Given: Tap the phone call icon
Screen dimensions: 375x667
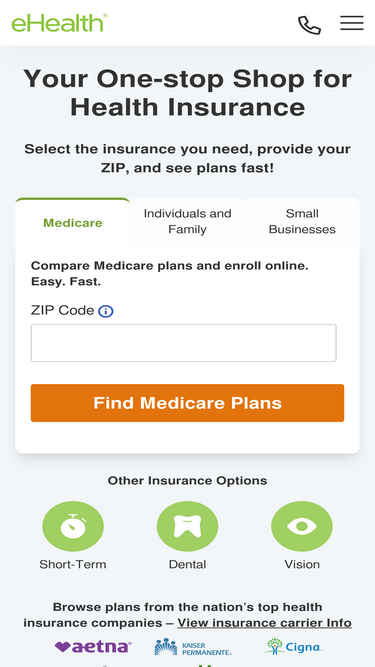Looking at the screenshot, I should tap(309, 25).
